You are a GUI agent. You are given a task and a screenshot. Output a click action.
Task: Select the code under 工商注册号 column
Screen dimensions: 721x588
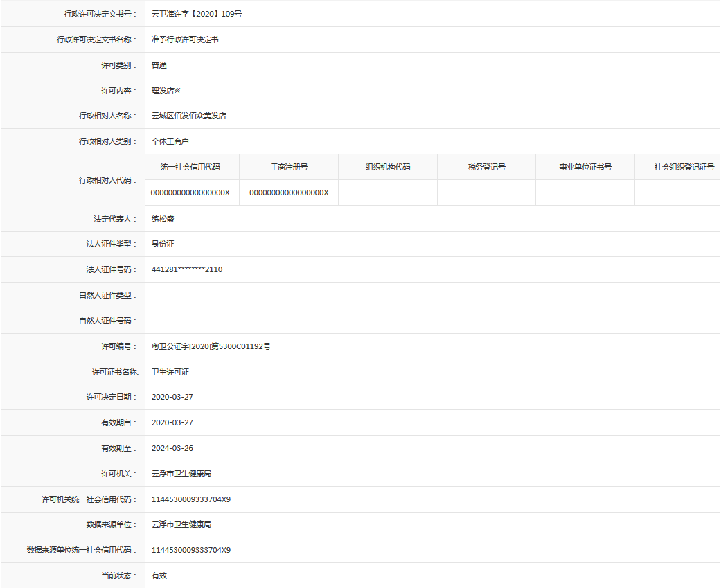(290, 193)
